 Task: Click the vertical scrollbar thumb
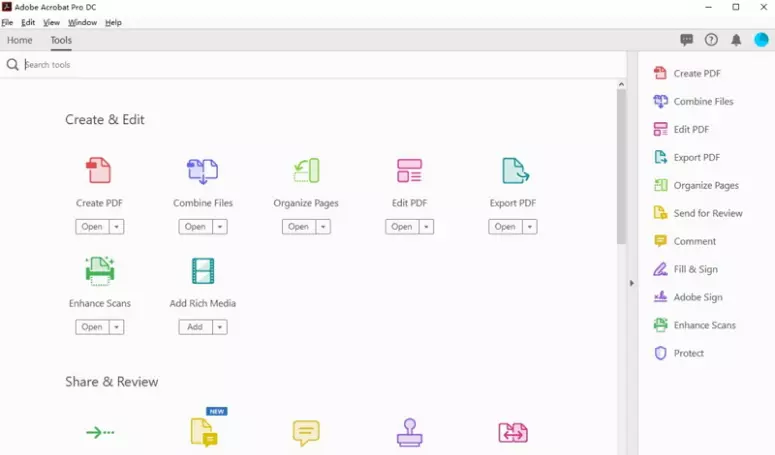point(621,166)
